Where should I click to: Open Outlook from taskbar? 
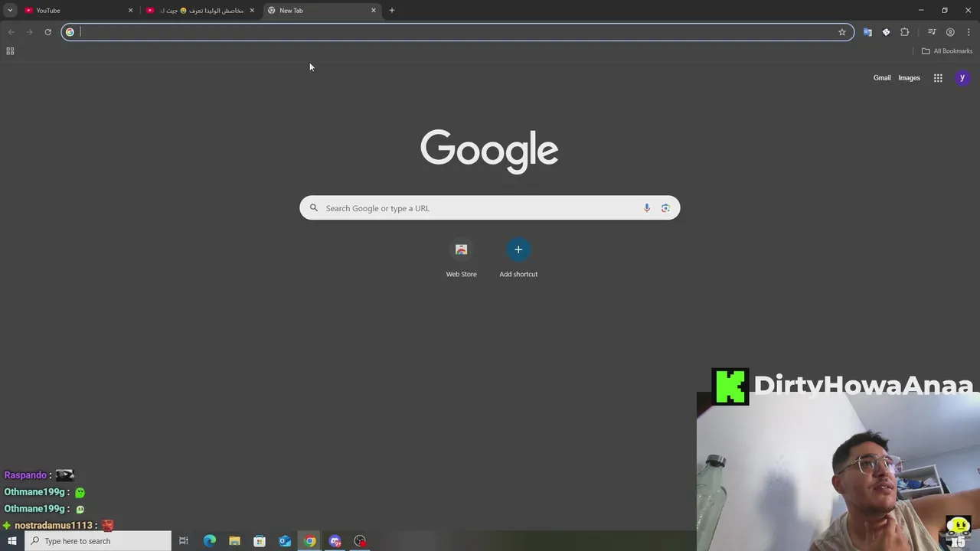point(285,541)
